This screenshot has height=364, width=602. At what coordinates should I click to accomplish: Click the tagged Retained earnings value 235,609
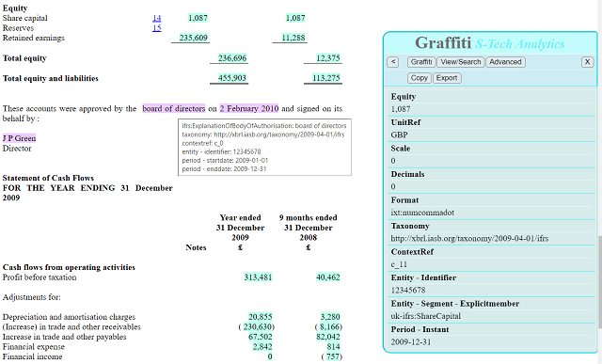(193, 38)
